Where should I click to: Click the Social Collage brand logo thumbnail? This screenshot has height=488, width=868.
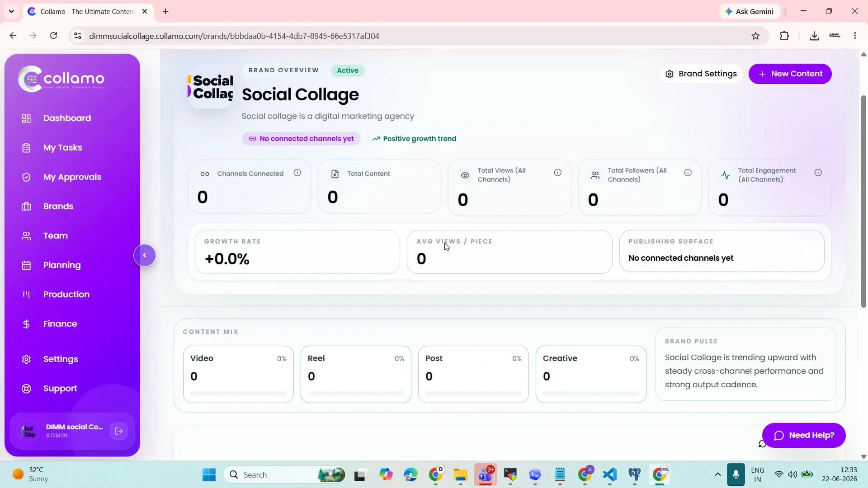click(x=211, y=87)
